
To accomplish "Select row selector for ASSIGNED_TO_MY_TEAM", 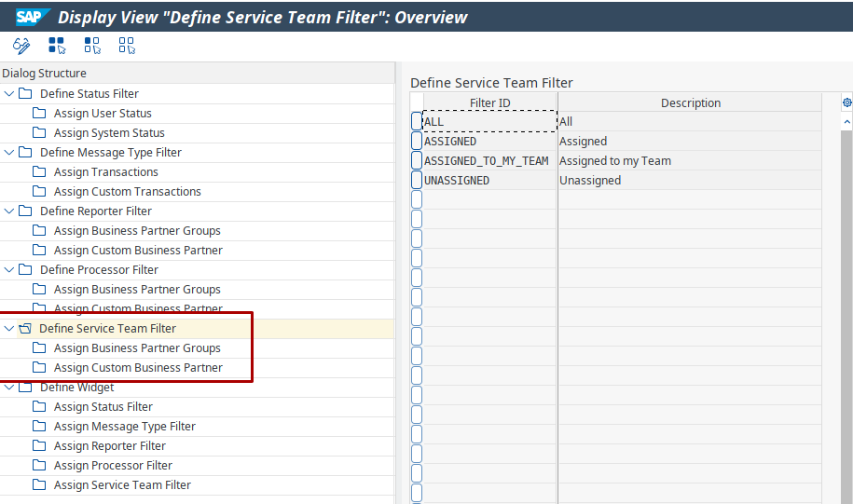I will click(x=417, y=161).
